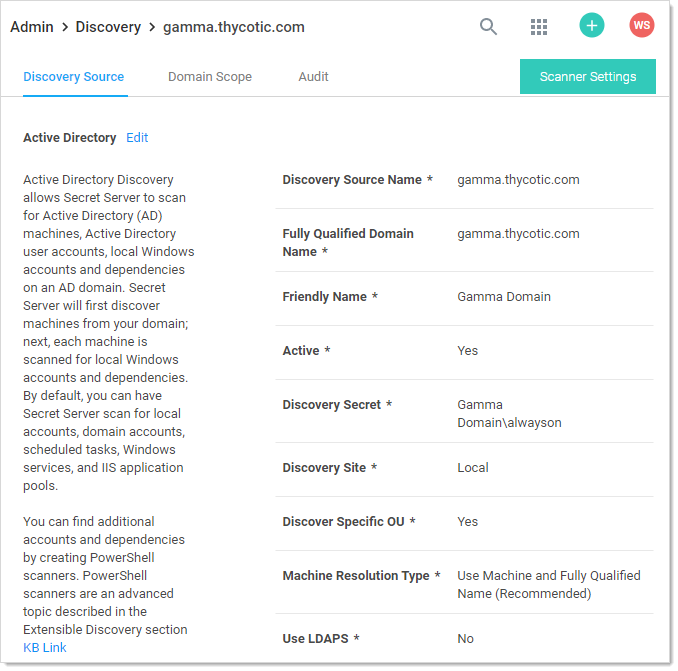Click gamma.thycotic.com in the breadcrumb
This screenshot has height=671, width=678.
(x=233, y=27)
